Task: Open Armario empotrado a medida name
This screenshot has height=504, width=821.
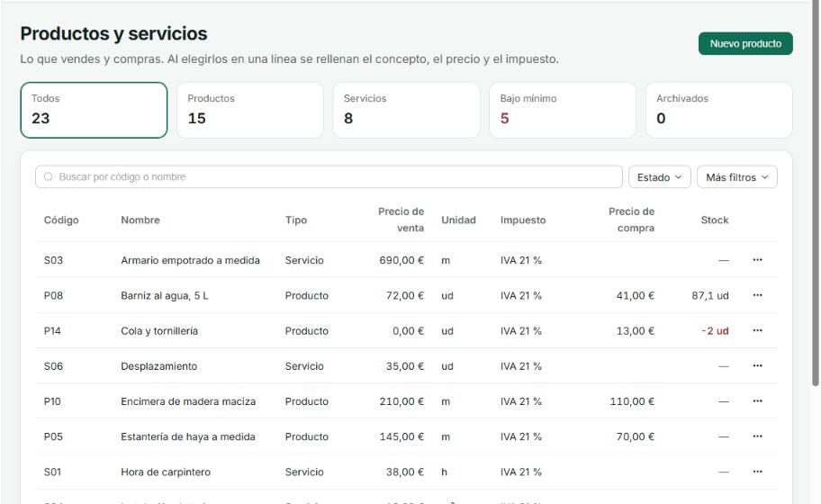Action: coord(190,260)
